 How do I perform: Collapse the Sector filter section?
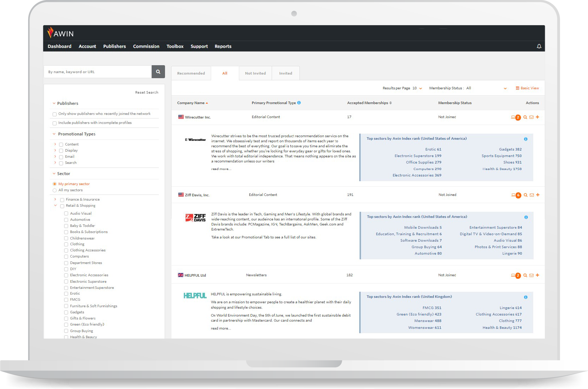[54, 174]
